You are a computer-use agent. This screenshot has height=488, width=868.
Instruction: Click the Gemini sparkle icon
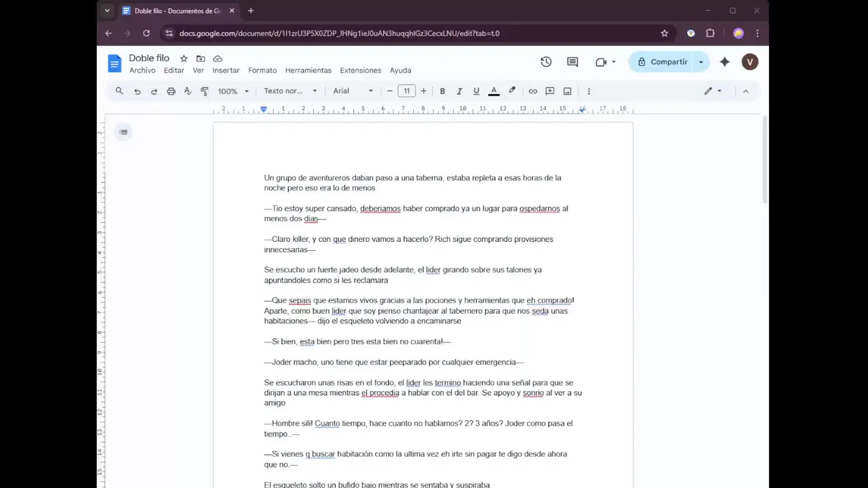725,62
